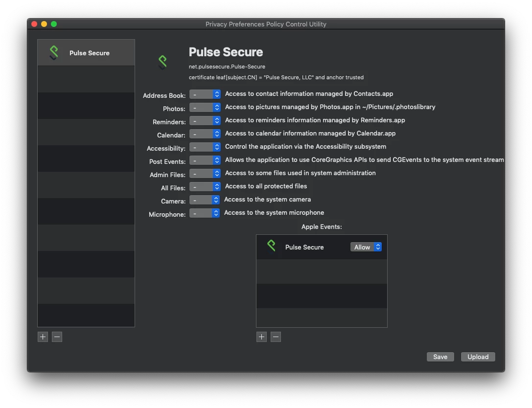Change the Allow dropdown for Pulse Secure Apple Events

[366, 247]
